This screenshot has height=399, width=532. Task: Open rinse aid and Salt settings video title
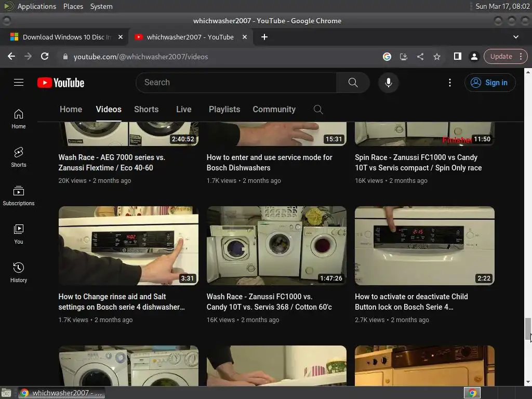[122, 302]
